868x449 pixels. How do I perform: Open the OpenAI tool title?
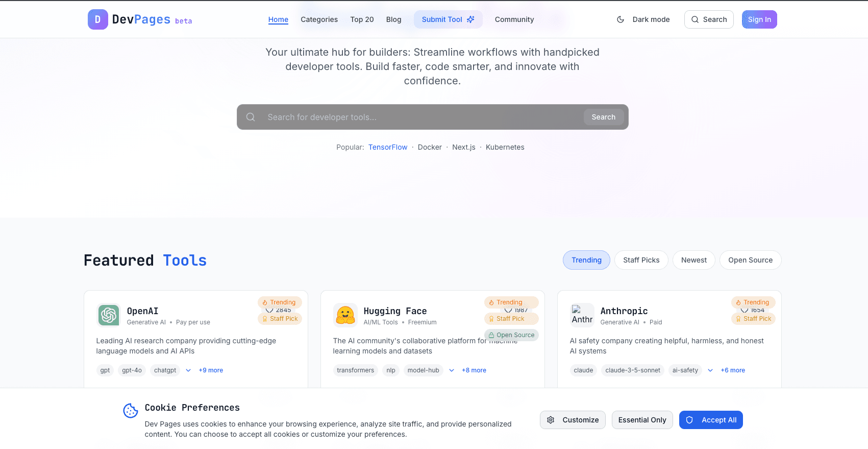coord(143,311)
